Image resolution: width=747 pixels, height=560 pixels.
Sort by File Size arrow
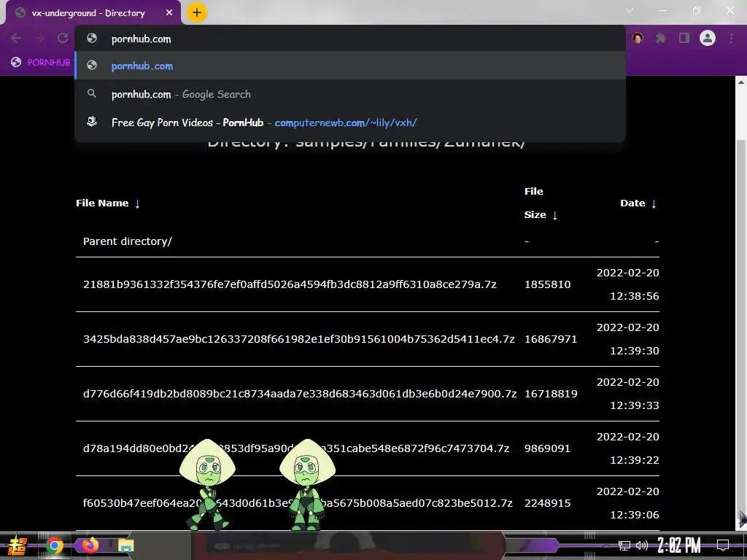[555, 215]
